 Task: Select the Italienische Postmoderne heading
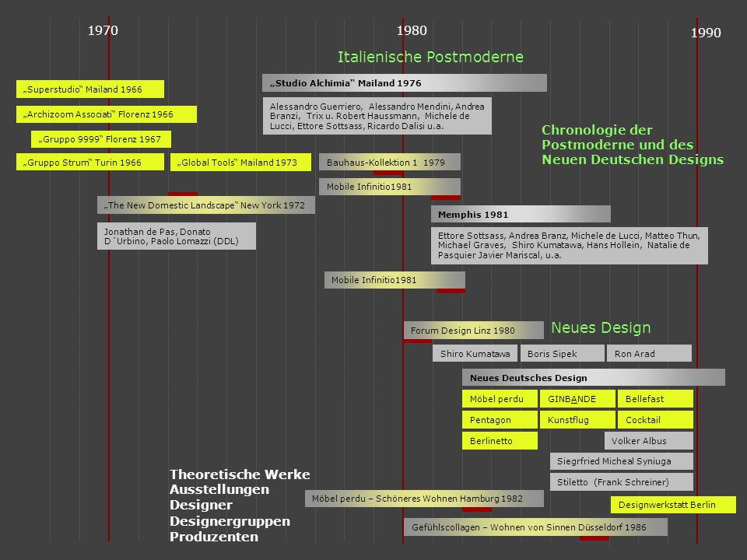pyautogui.click(x=430, y=57)
